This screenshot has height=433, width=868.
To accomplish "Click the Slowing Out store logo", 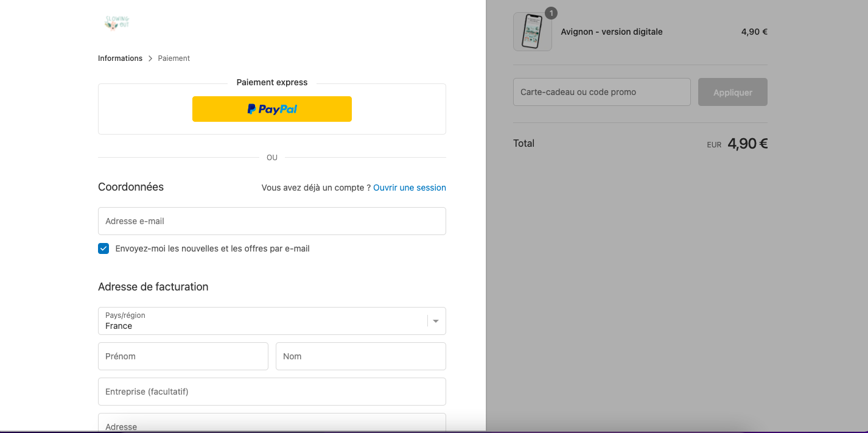I will click(x=117, y=24).
